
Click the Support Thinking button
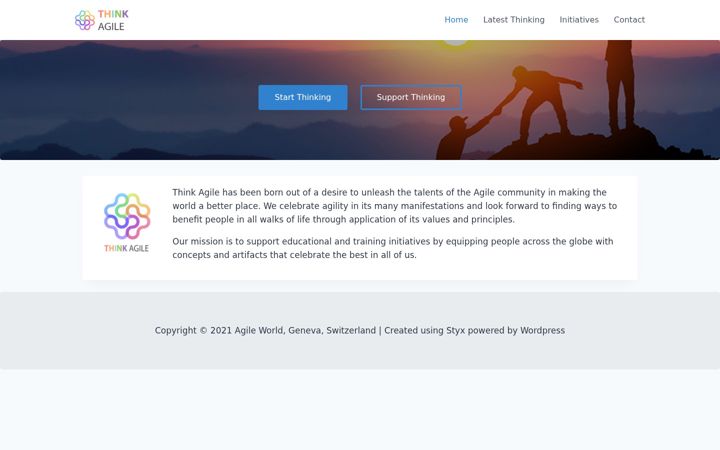pos(411,97)
